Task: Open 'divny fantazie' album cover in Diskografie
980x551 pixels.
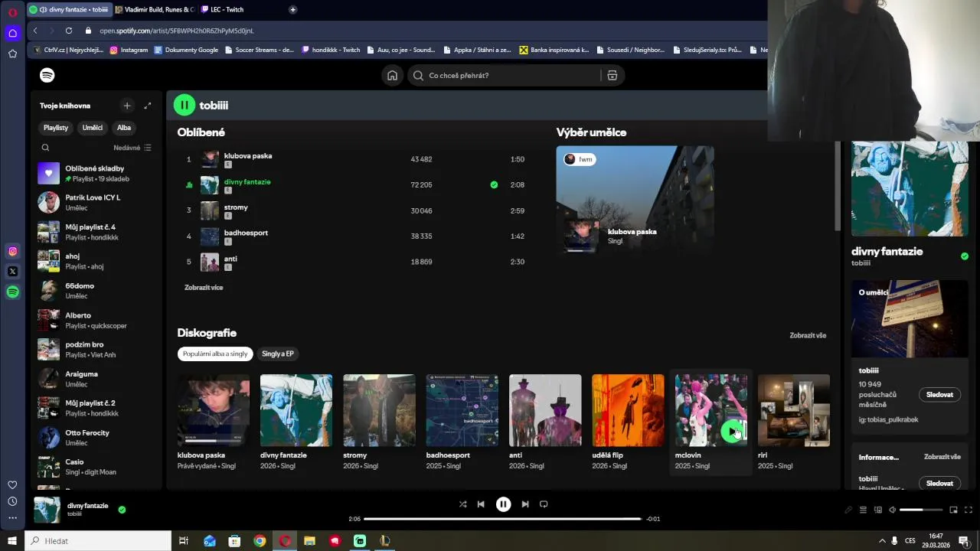Action: click(x=296, y=410)
